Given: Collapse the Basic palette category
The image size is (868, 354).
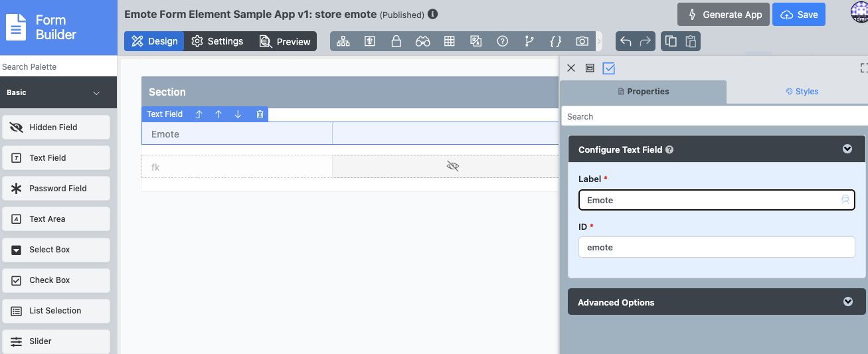Looking at the screenshot, I should tap(96, 93).
